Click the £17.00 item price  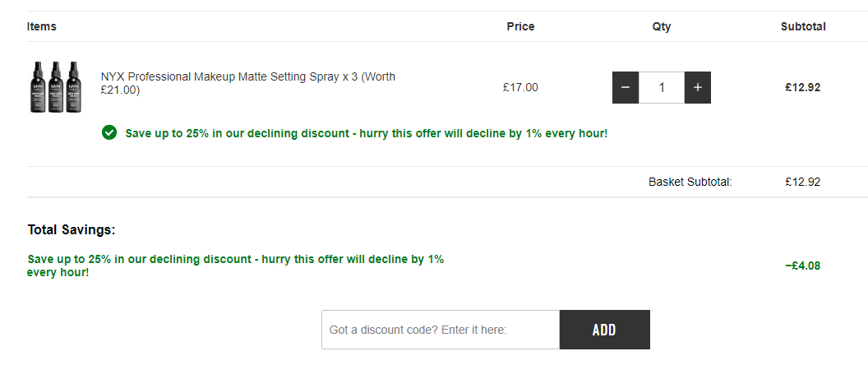(x=520, y=87)
